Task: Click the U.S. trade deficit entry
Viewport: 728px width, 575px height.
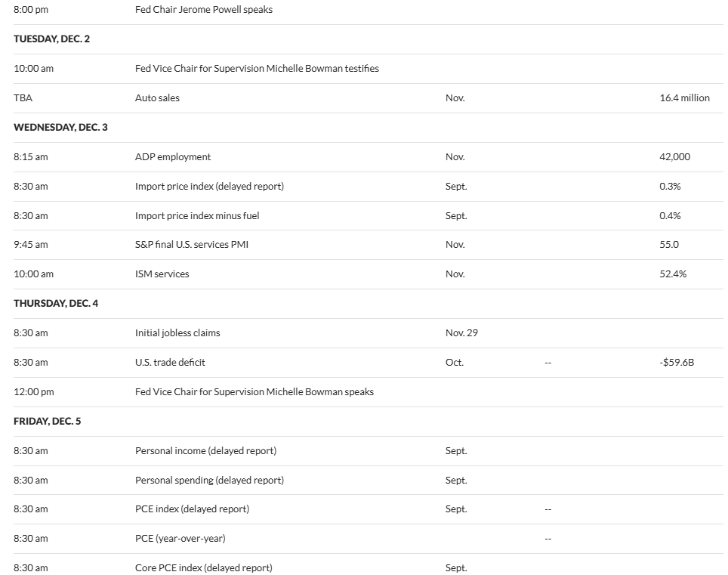Action: pos(170,363)
